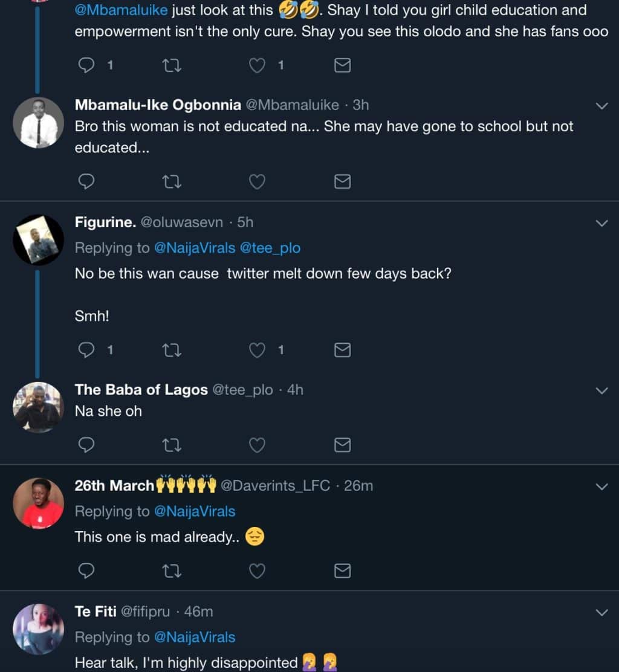Open Te Fiti tweet's dropdown chevron
Image resolution: width=619 pixels, height=672 pixels.
coord(601,613)
